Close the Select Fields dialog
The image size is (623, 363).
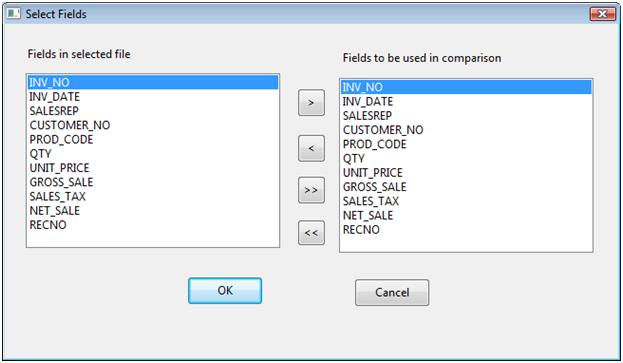tap(602, 14)
